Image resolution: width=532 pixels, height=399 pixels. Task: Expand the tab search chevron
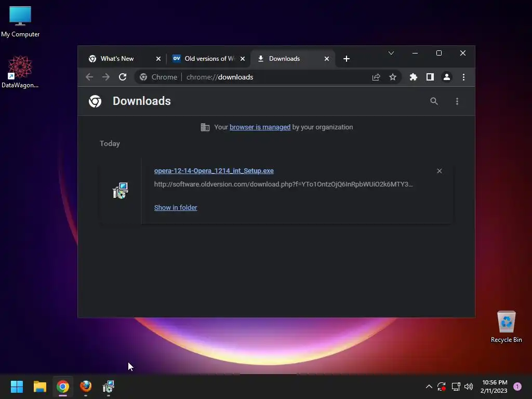(x=391, y=53)
